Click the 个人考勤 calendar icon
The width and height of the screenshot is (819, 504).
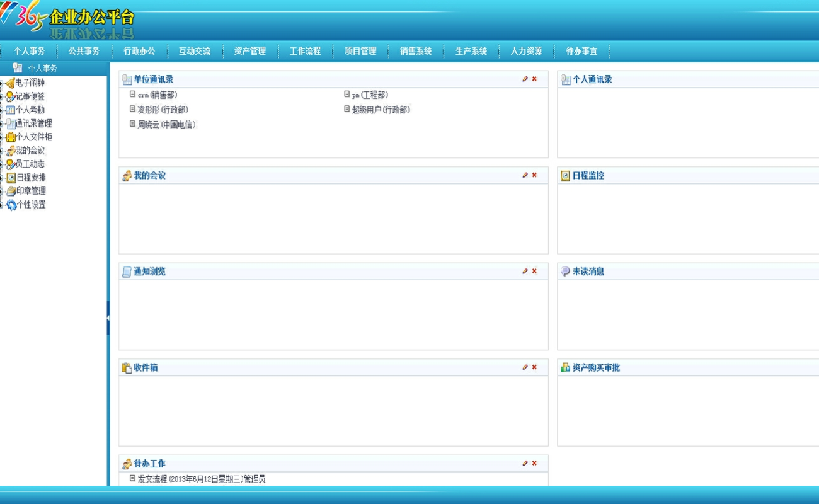(10, 110)
